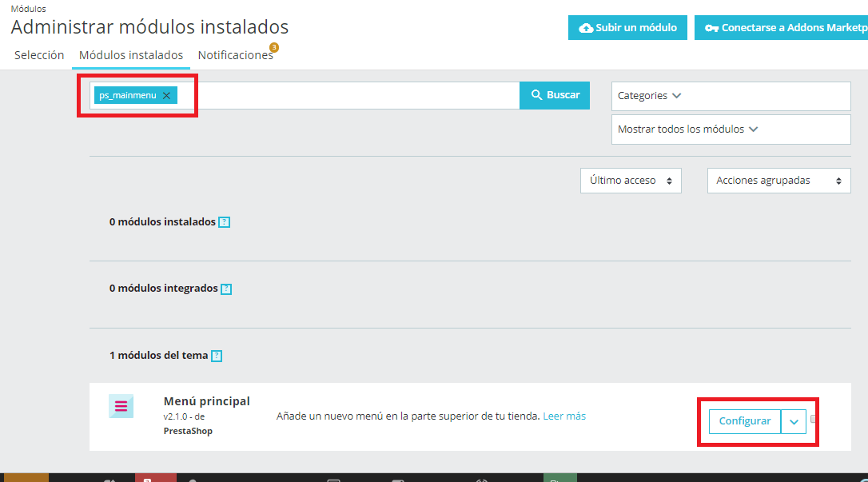The image size is (868, 482).
Task: Click the Buscar search button
Action: point(555,95)
